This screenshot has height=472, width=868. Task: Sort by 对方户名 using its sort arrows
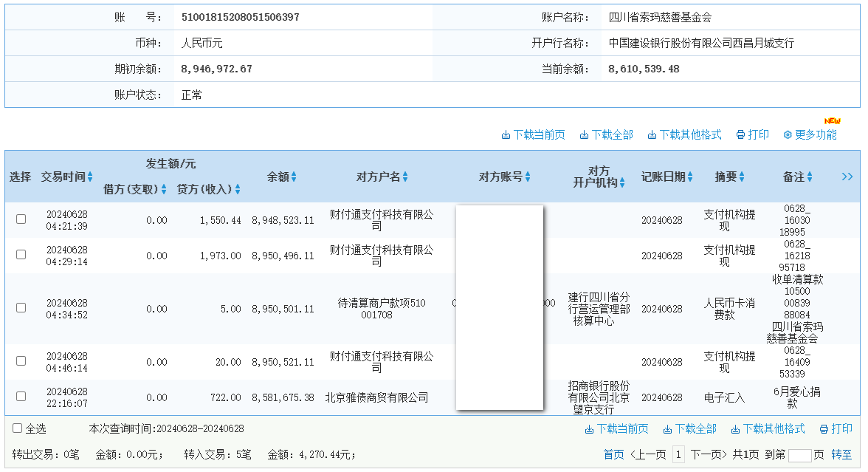click(x=405, y=177)
